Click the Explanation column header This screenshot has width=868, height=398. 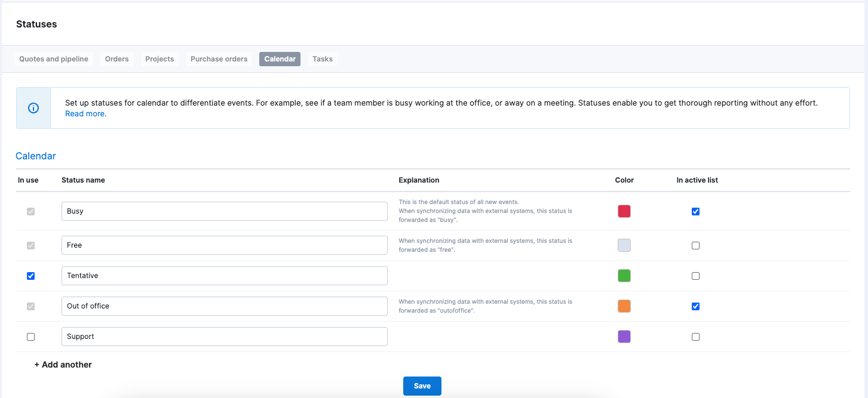(x=419, y=180)
